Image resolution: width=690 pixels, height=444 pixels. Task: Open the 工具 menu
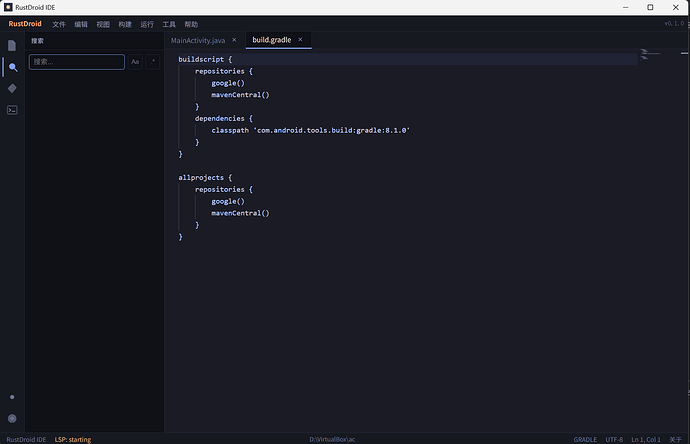(169, 24)
